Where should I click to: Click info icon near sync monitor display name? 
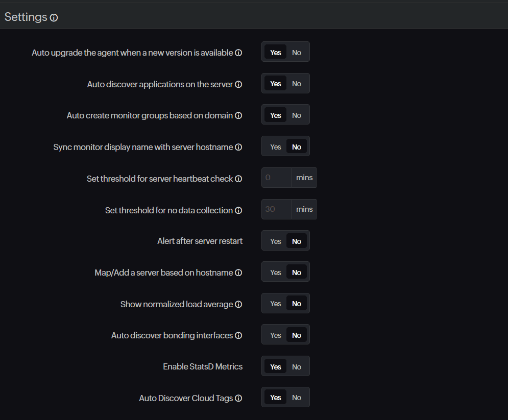point(238,147)
